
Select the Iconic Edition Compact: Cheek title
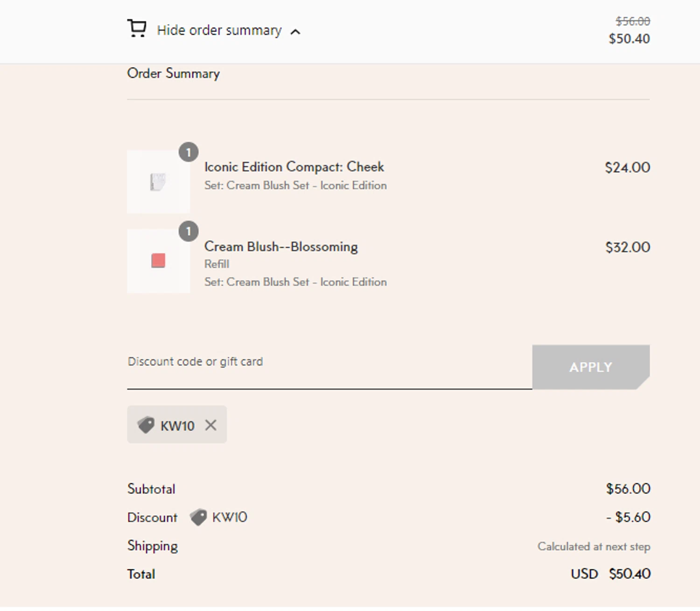(x=294, y=167)
